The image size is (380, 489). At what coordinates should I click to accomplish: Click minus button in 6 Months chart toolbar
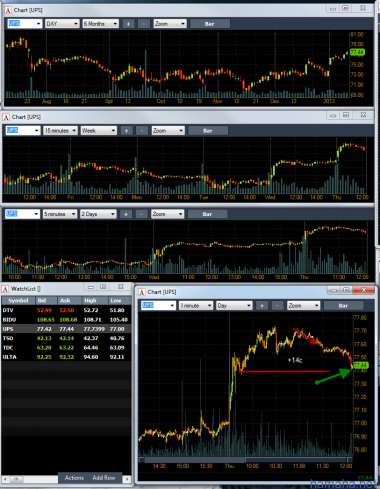[x=144, y=24]
